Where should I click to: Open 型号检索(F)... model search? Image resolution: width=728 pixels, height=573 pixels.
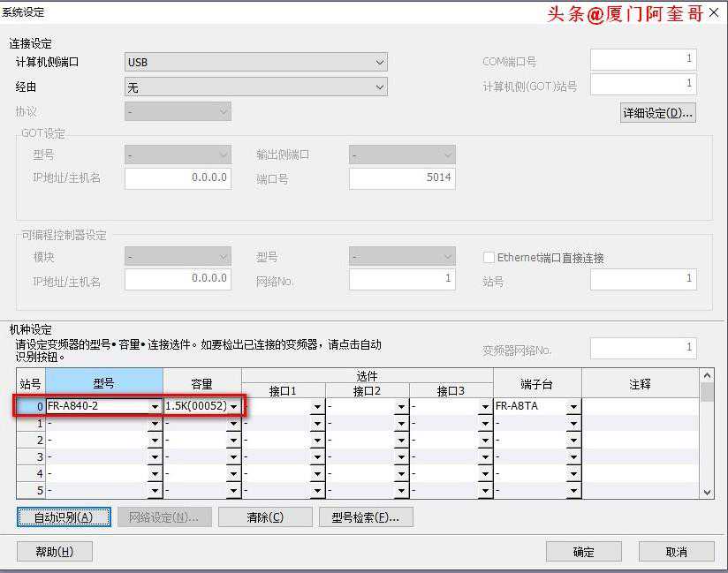tap(366, 517)
